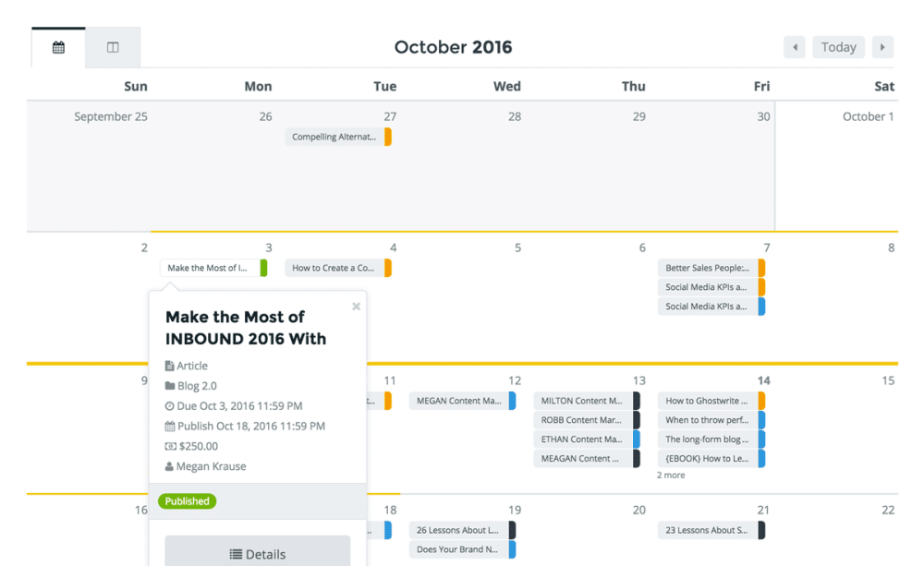Viewport: 924px width, 566px height.
Task: Expand the 2 more events on Oct 14
Action: click(671, 476)
